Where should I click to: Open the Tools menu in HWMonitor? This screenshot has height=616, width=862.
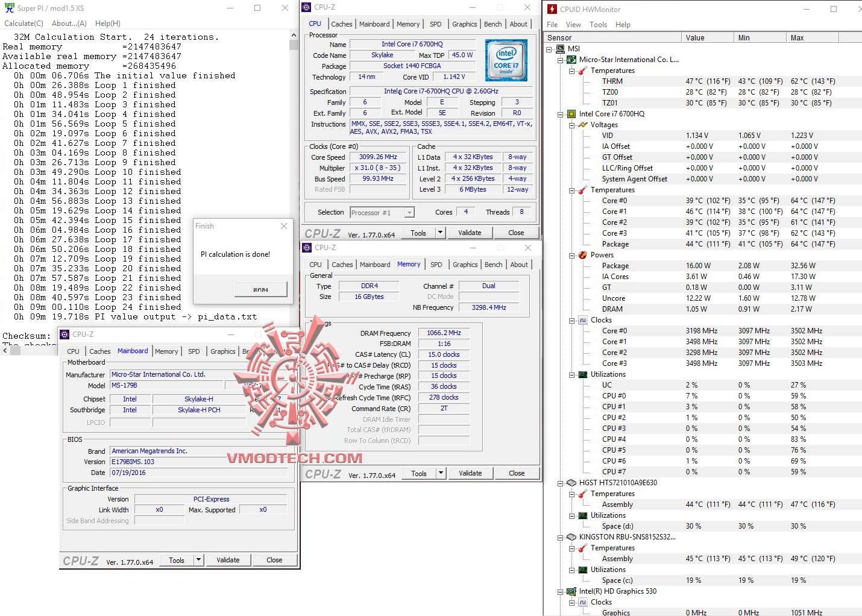[x=598, y=25]
